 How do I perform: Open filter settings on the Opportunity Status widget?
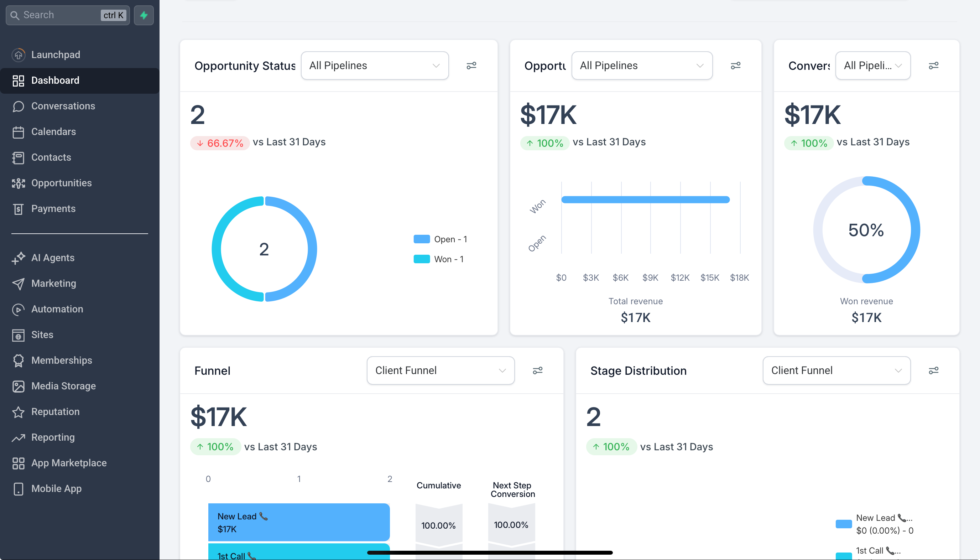tap(471, 66)
